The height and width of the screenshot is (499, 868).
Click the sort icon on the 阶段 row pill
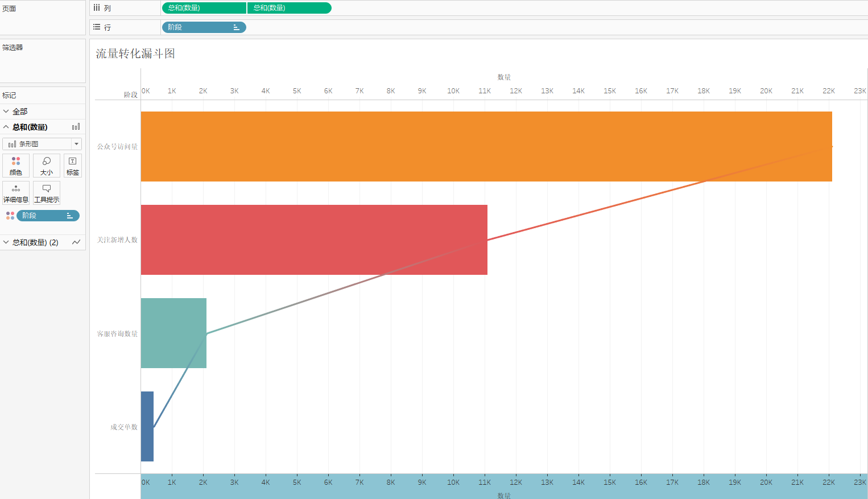[236, 27]
